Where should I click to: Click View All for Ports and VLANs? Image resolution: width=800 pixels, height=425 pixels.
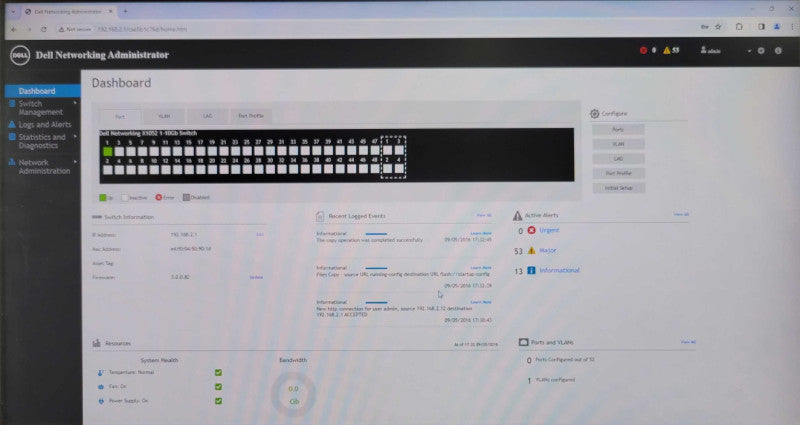coord(688,342)
